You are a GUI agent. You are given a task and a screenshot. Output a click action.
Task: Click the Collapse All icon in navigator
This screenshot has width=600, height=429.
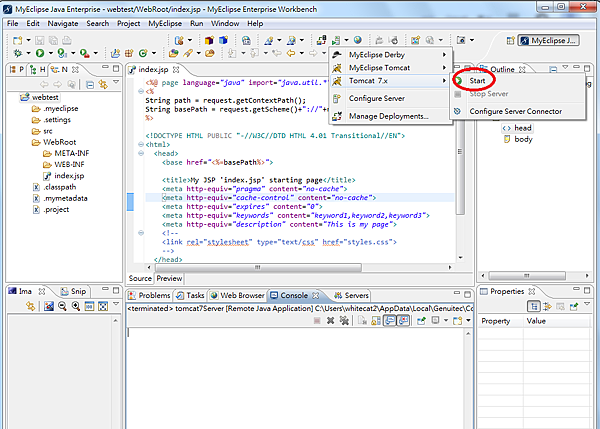point(90,84)
